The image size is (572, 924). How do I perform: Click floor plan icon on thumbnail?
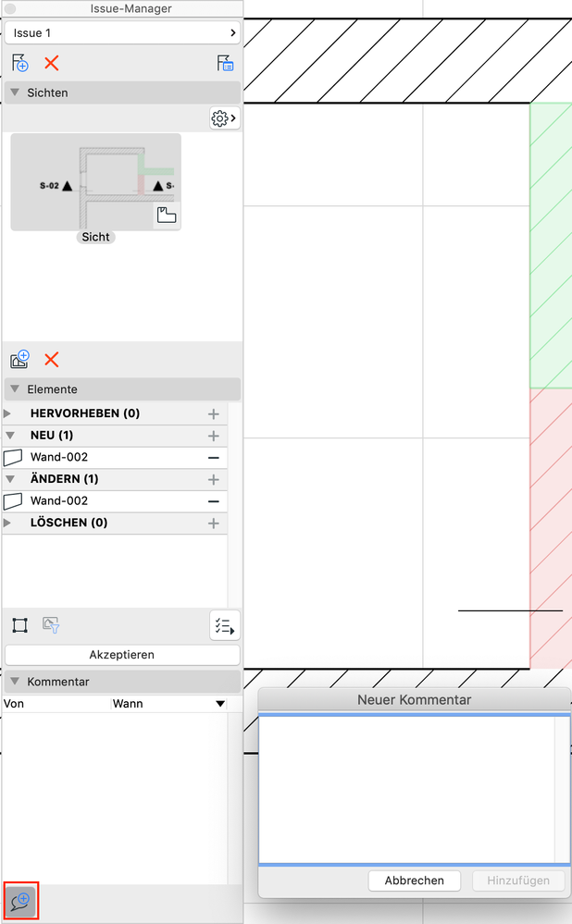point(167,216)
